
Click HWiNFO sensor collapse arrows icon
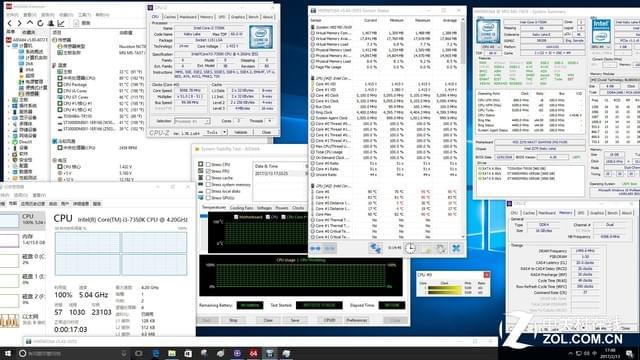pos(329,248)
